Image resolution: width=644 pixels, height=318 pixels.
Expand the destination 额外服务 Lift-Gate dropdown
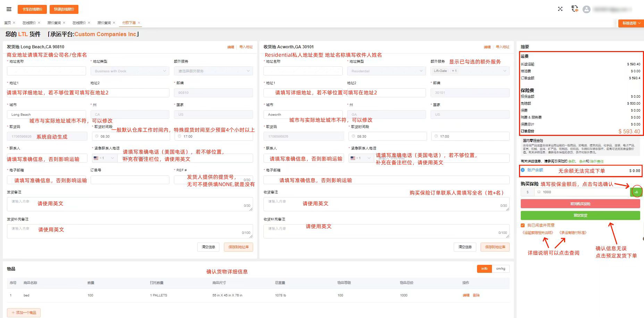coord(470,71)
